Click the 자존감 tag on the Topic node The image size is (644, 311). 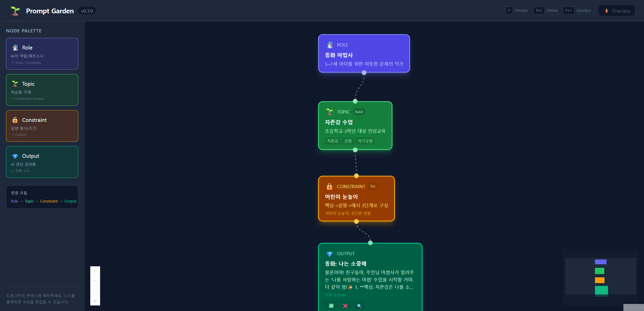[x=332, y=141]
